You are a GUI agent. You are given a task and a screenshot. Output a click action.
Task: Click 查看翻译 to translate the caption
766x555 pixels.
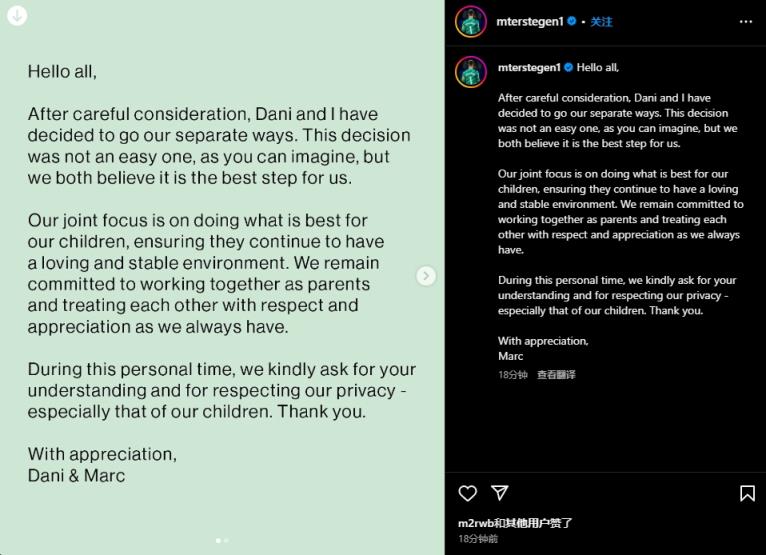[556, 375]
